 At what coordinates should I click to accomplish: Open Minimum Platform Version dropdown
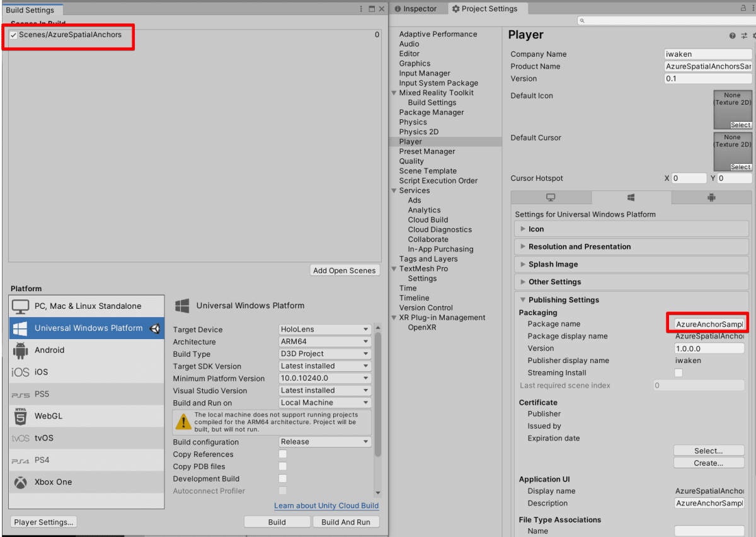point(325,378)
